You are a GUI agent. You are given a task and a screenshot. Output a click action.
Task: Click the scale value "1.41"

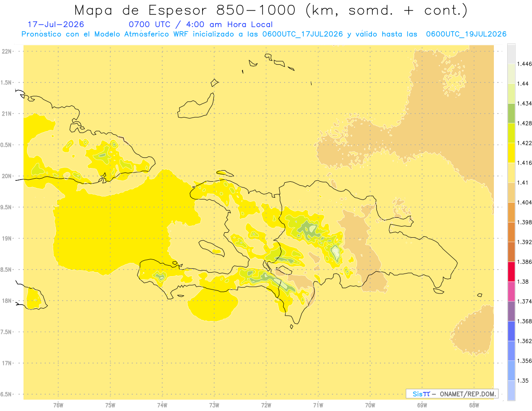(x=523, y=183)
